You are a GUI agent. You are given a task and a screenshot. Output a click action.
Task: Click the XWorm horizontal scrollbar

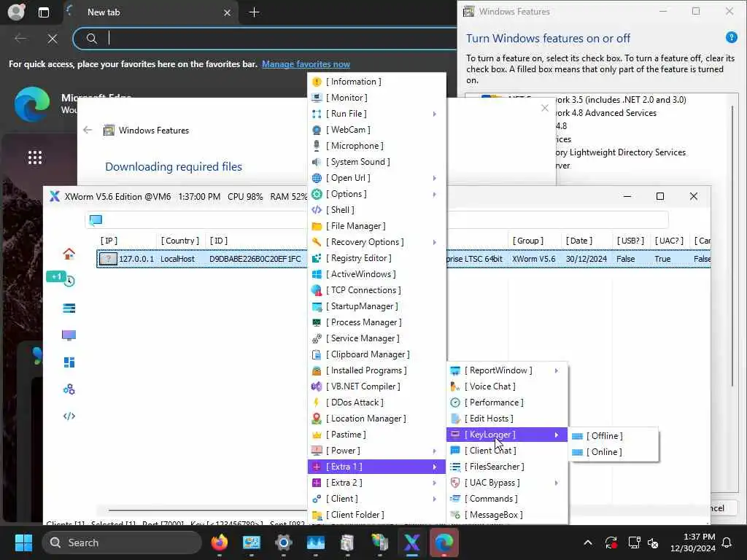point(209,510)
